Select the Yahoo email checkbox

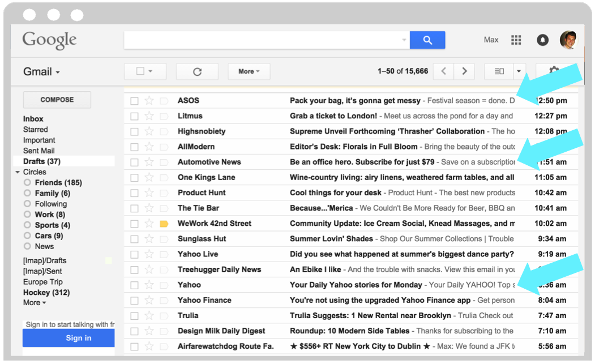click(134, 285)
